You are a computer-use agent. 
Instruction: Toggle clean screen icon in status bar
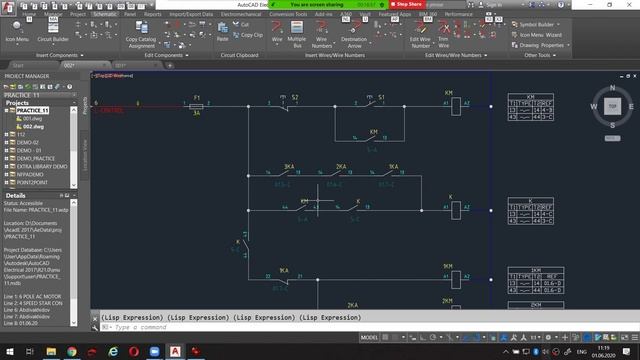624,338
